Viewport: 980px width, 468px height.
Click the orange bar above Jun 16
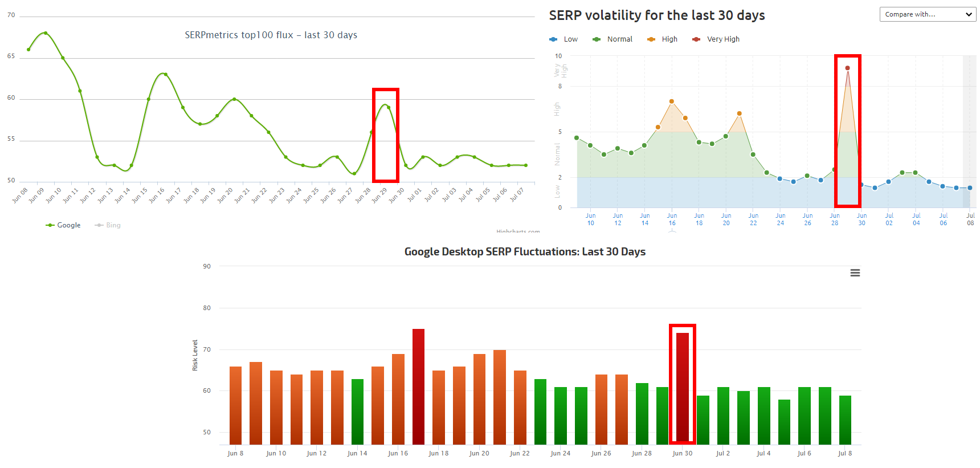398,399
